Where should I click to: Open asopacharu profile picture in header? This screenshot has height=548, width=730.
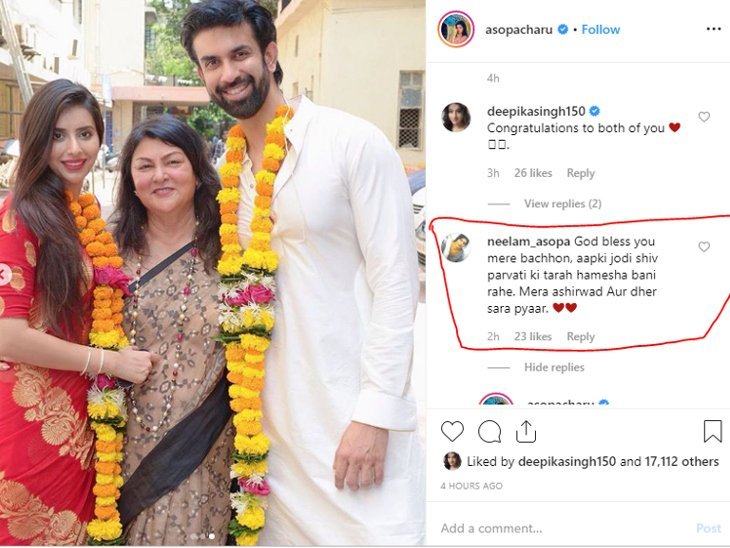(455, 29)
